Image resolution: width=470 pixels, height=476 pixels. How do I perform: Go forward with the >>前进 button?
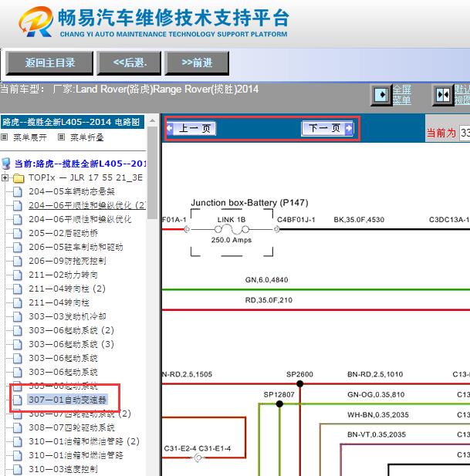pyautogui.click(x=197, y=62)
